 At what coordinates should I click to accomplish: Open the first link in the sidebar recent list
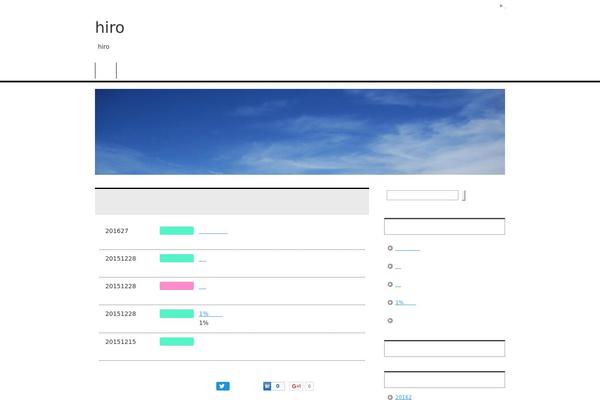point(408,248)
